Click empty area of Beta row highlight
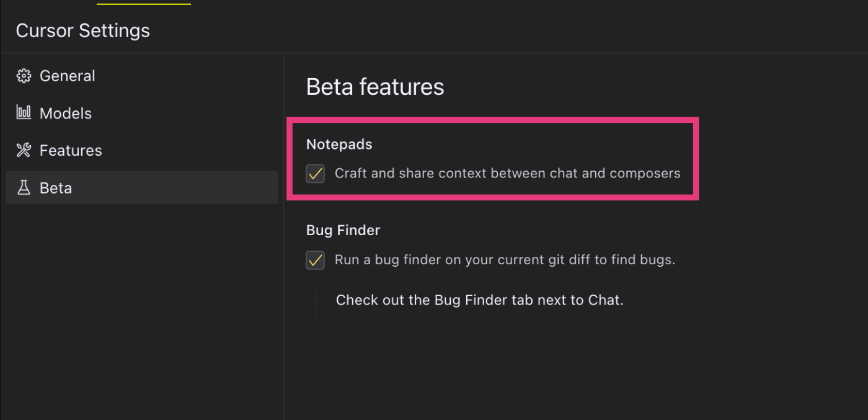This screenshot has height=420, width=868. (x=180, y=187)
